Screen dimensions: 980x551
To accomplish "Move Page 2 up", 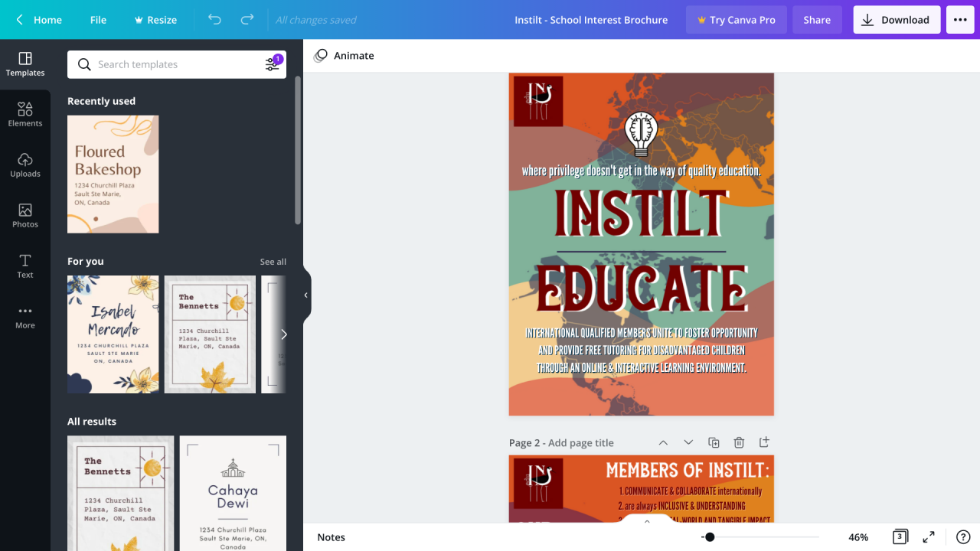I will click(663, 442).
